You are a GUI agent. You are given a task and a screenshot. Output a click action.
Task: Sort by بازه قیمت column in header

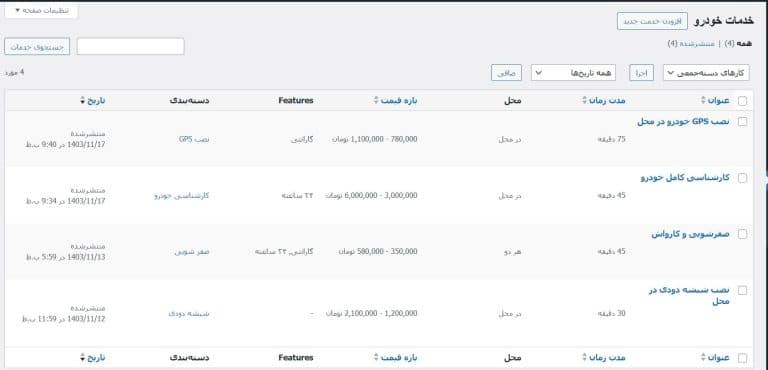pos(395,100)
